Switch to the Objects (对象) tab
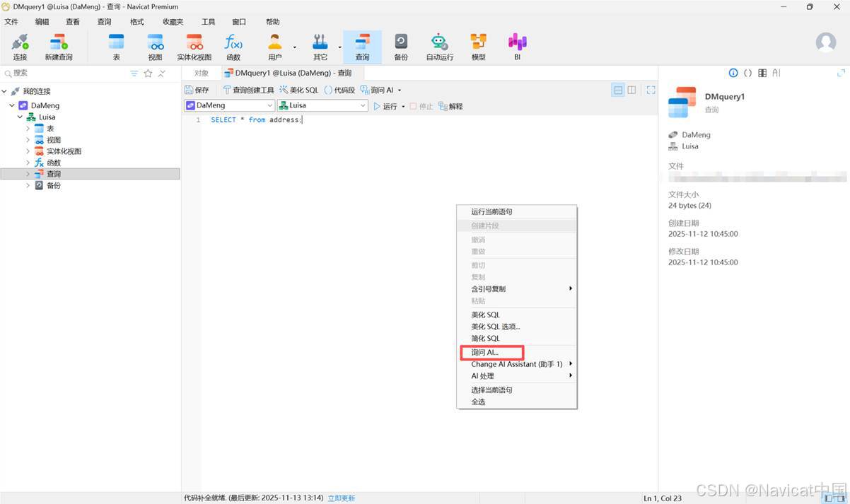Screen dimensions: 850x504 (x=202, y=74)
